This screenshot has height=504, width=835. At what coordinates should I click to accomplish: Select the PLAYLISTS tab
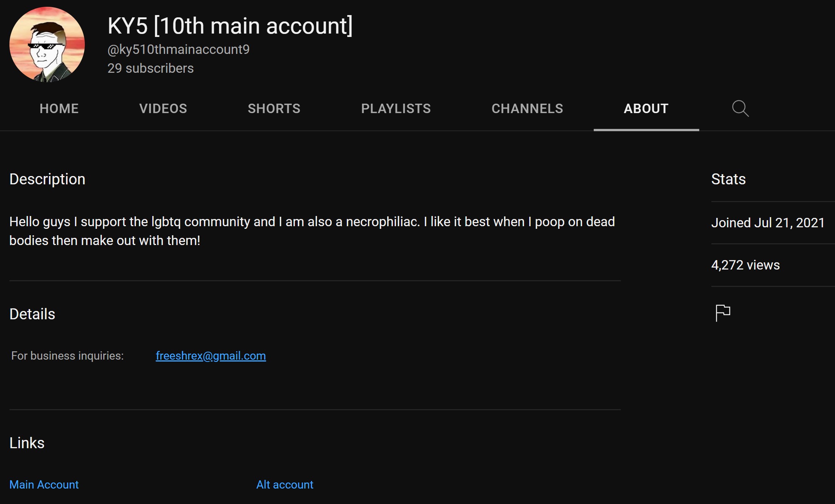[x=396, y=109]
